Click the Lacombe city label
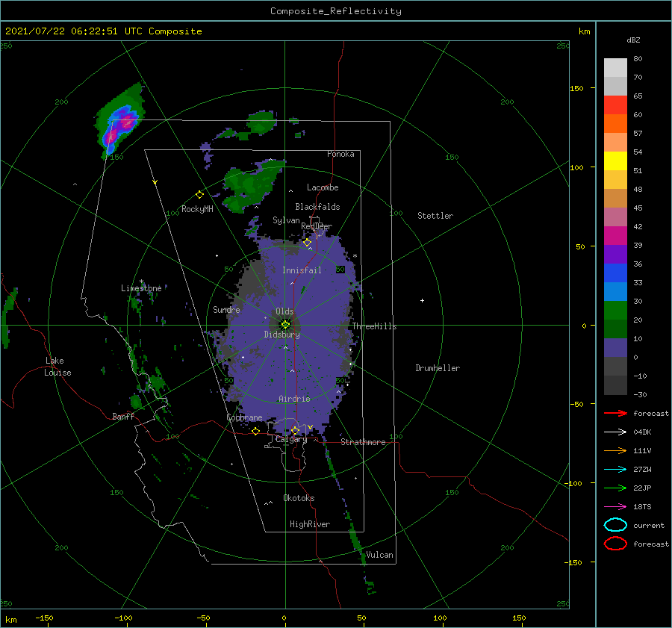Viewport: 672px width, 628px height. click(x=323, y=187)
